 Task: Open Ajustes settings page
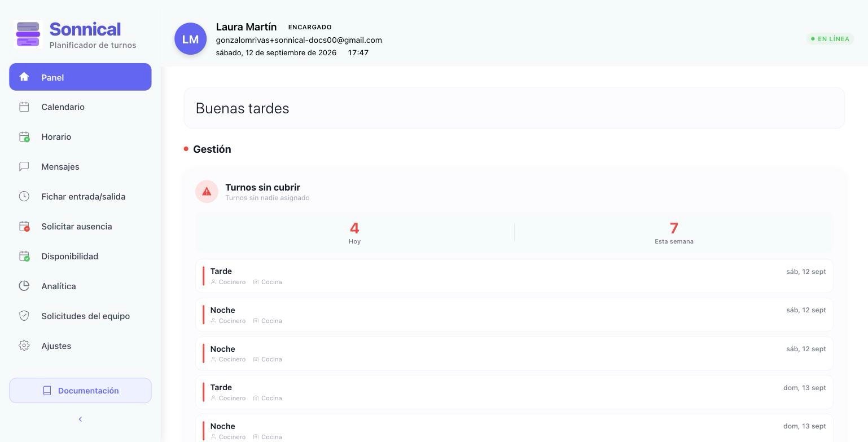80,346
